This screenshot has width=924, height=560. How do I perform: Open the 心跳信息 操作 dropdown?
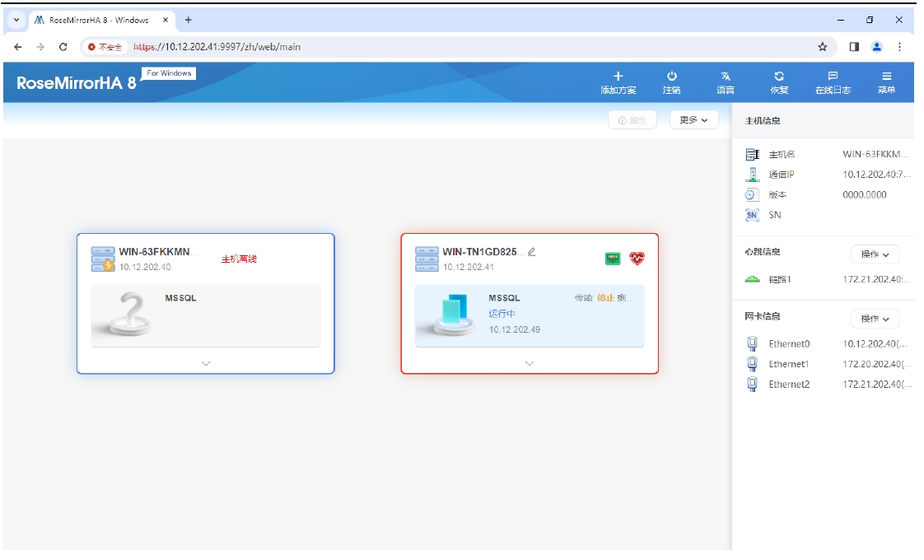(x=875, y=254)
